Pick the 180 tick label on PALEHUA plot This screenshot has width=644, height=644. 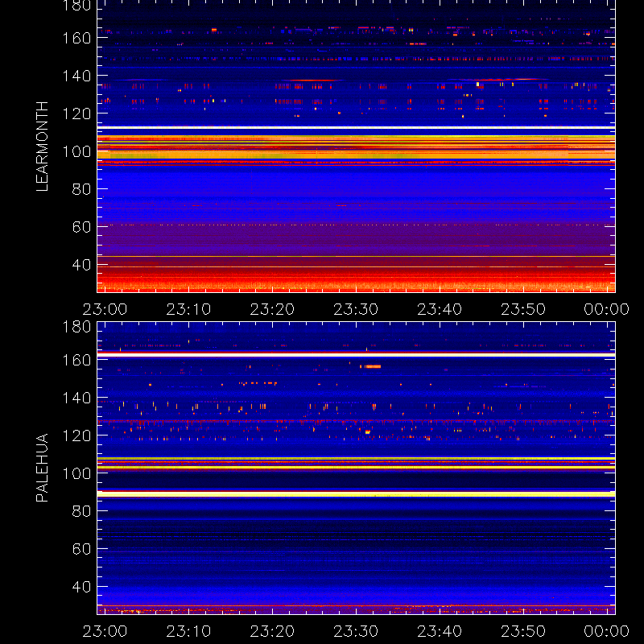(x=76, y=327)
